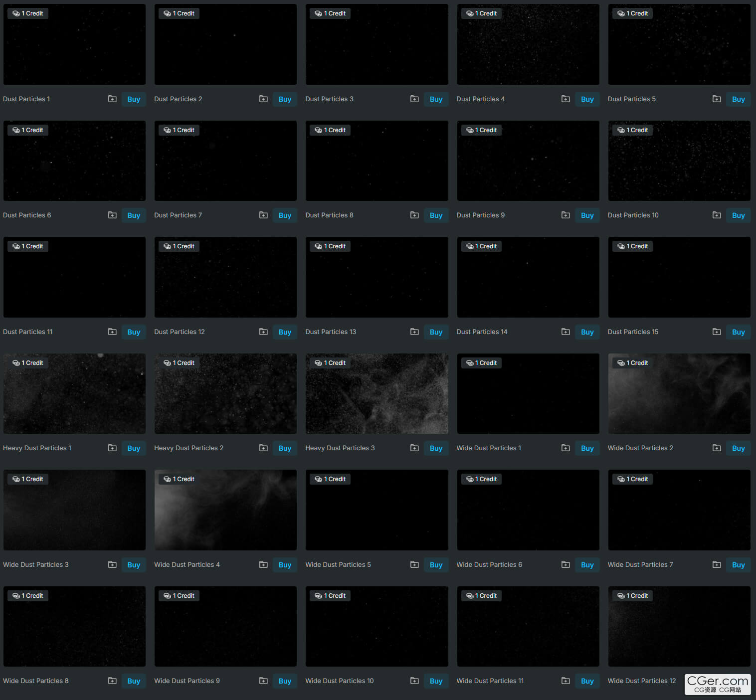Image resolution: width=756 pixels, height=700 pixels.
Task: Click Buy next to Wide Dust Particles 9
Action: coord(285,681)
